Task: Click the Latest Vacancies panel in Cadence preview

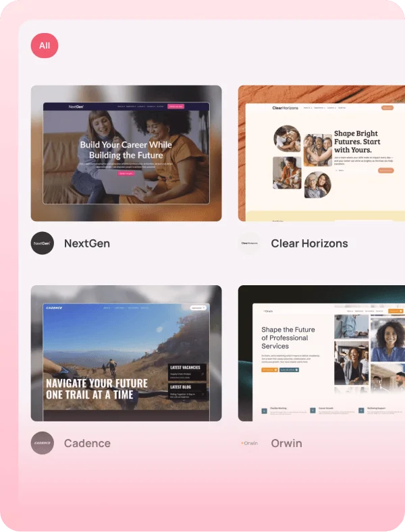Action: click(187, 372)
